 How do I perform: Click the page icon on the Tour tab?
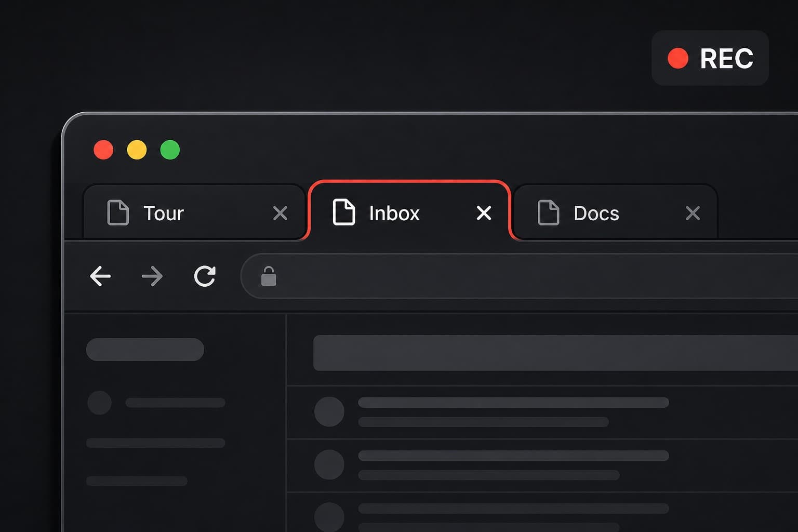[118, 212]
